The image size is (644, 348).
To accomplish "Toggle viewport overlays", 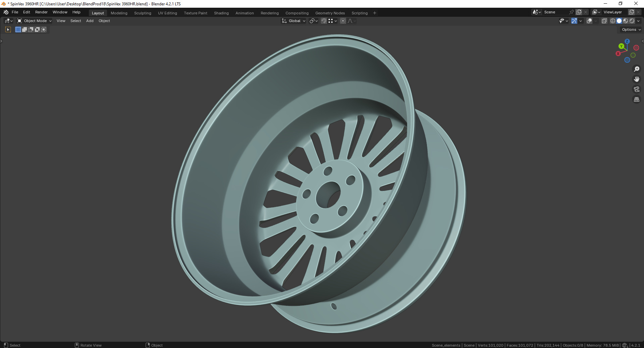I will [x=589, y=21].
